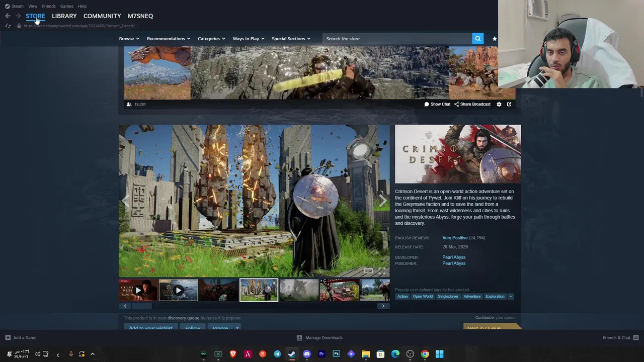Click the store search magnifier button
Viewport: 644px width, 362px height.
pyautogui.click(x=477, y=39)
